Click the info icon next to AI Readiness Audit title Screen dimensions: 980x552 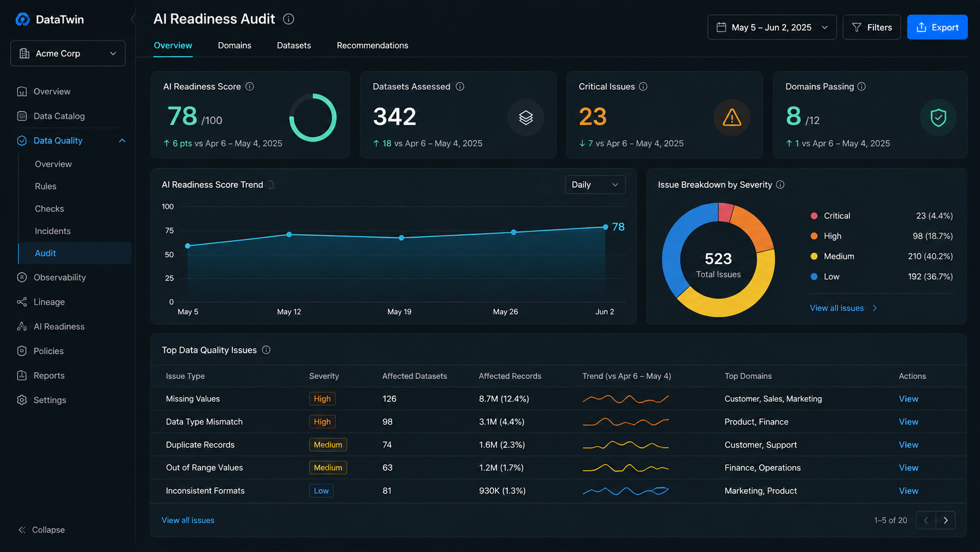[288, 19]
